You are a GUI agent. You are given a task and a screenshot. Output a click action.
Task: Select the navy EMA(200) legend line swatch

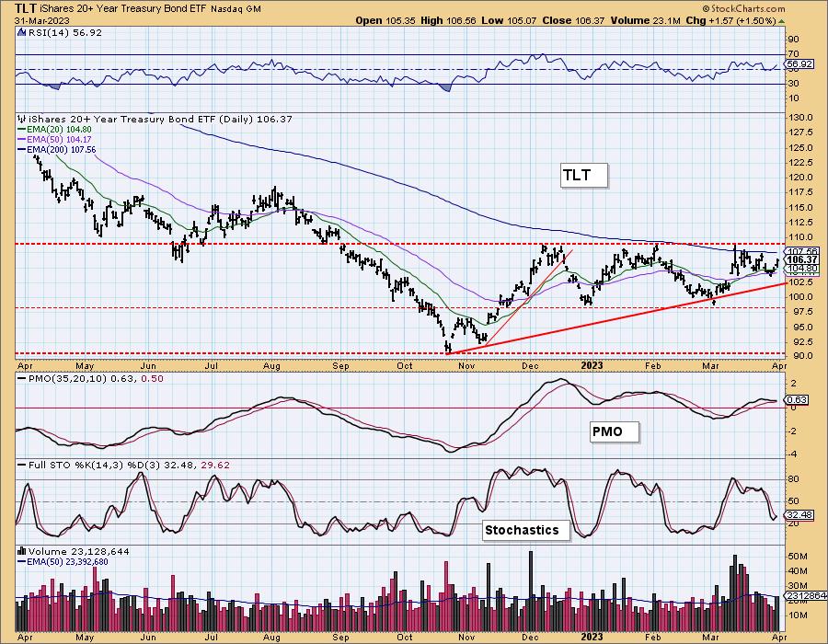[21, 150]
